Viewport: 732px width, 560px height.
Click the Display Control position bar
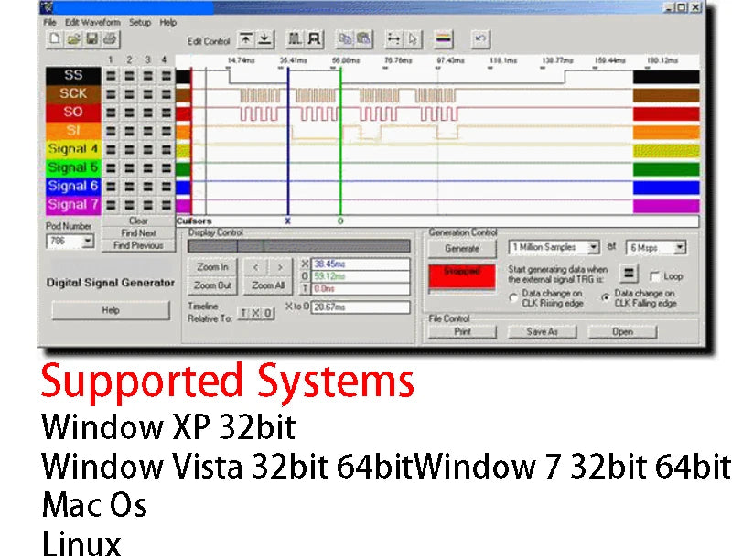(x=299, y=246)
